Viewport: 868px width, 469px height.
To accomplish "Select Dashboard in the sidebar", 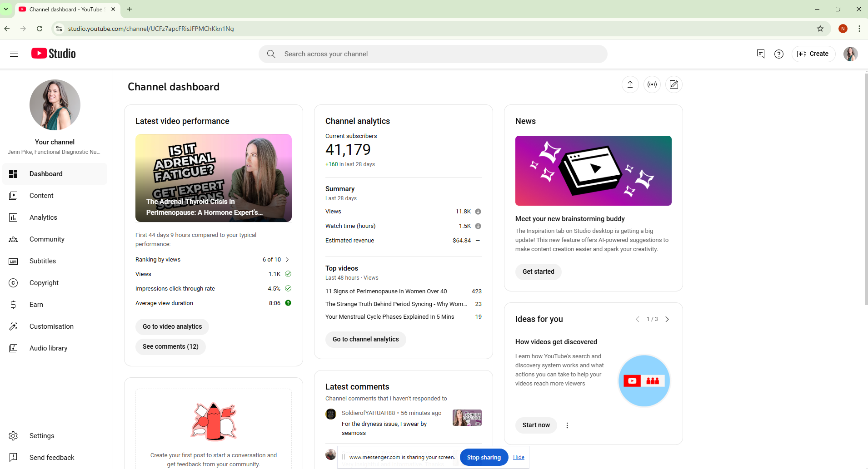I will 55,174.
